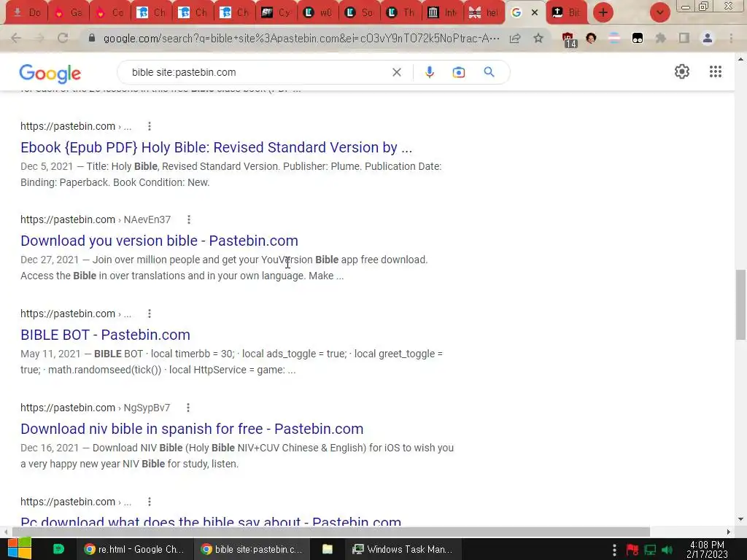Click the horizontal scrollbar thumb
This screenshot has width=747, height=560.
(x=331, y=532)
